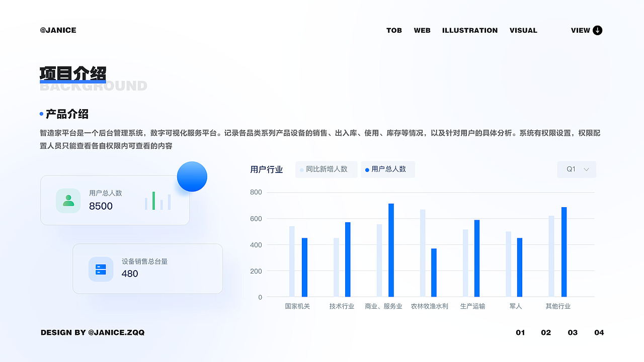This screenshot has height=362, width=644.
Task: Click the DESIGN BY @JANICE.ZQQ footer text
Action: pyautogui.click(x=93, y=332)
